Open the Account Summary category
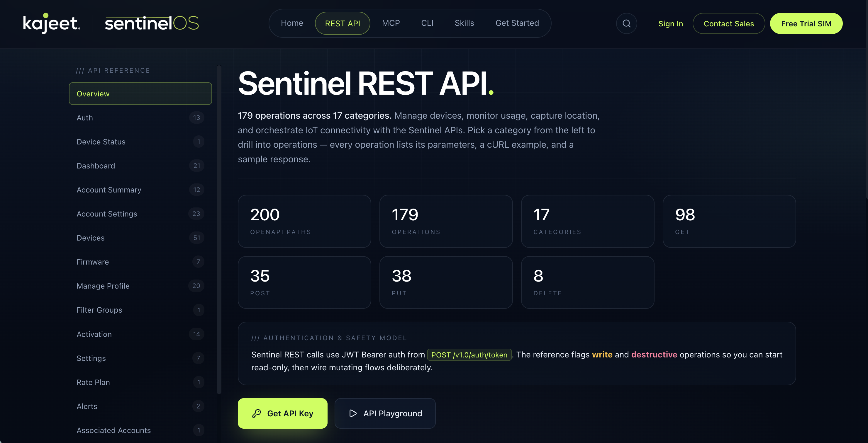The width and height of the screenshot is (868, 443). tap(140, 190)
